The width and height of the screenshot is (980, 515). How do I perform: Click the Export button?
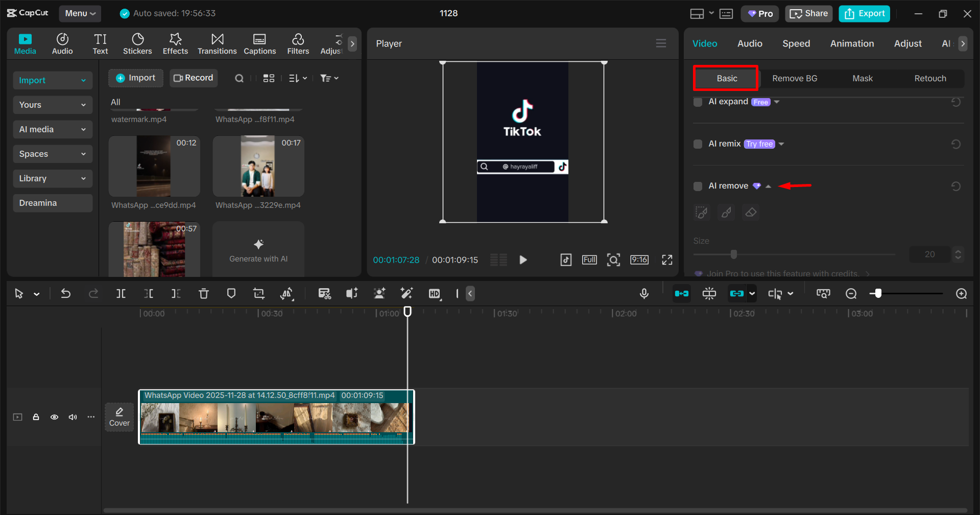point(864,14)
